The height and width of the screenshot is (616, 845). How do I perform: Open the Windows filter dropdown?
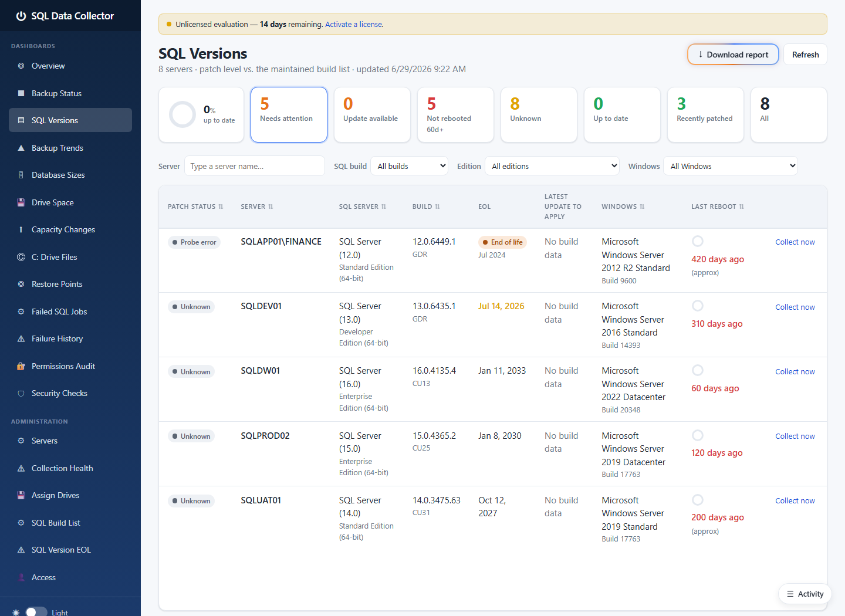pyautogui.click(x=731, y=166)
